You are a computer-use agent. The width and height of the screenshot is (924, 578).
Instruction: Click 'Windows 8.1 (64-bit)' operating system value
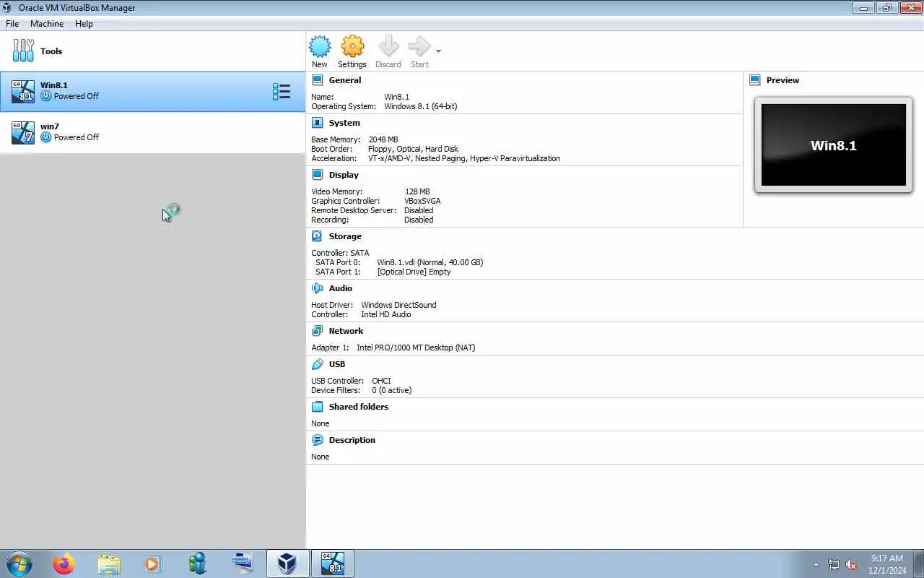tap(421, 106)
